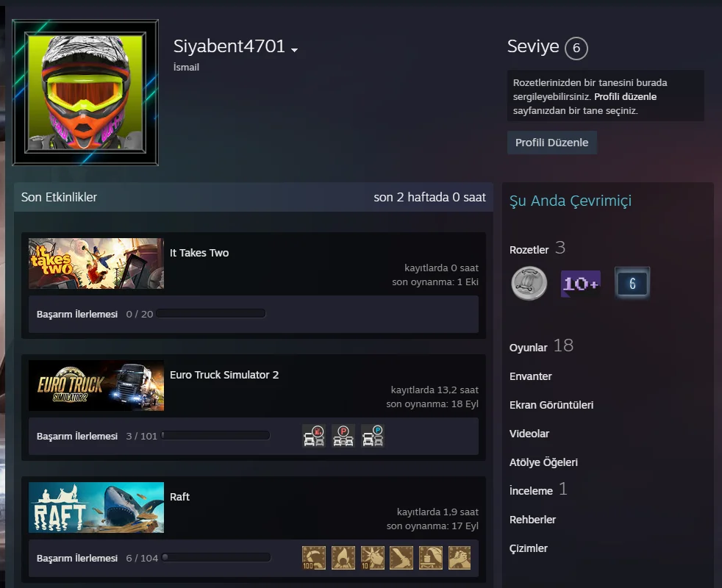
Task: Click 'son oynanma: 17 Eyl' text
Action: 432,526
